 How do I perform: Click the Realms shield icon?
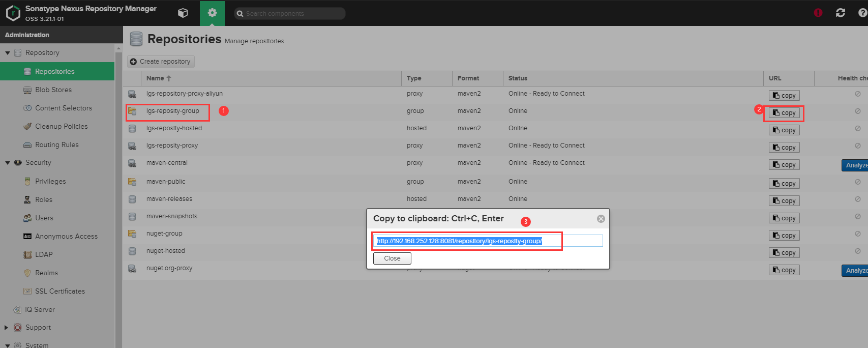click(27, 273)
